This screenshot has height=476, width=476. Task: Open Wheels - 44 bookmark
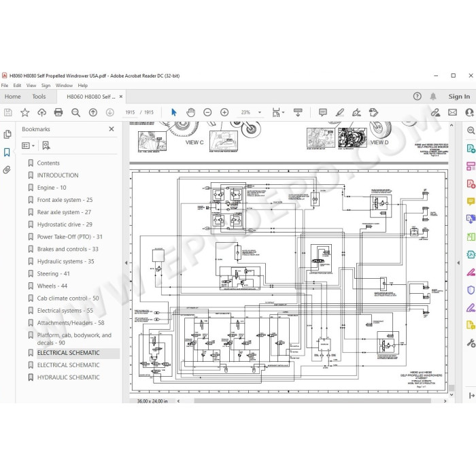tap(52, 286)
